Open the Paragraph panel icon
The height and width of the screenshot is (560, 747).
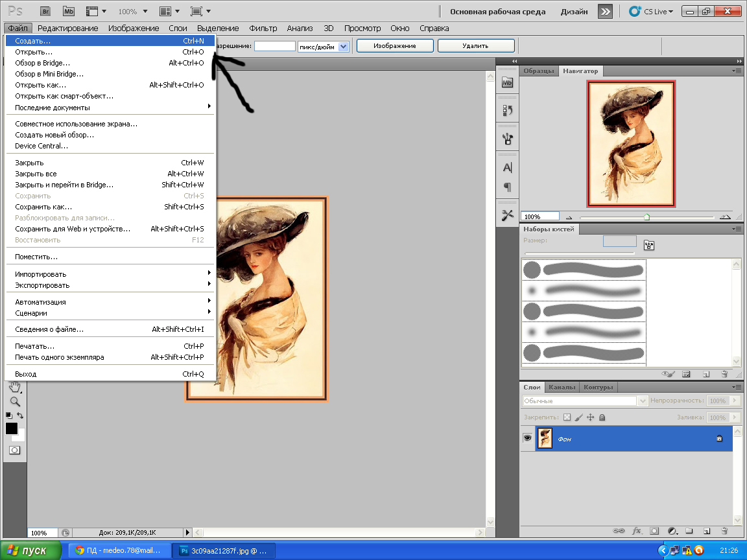508,187
